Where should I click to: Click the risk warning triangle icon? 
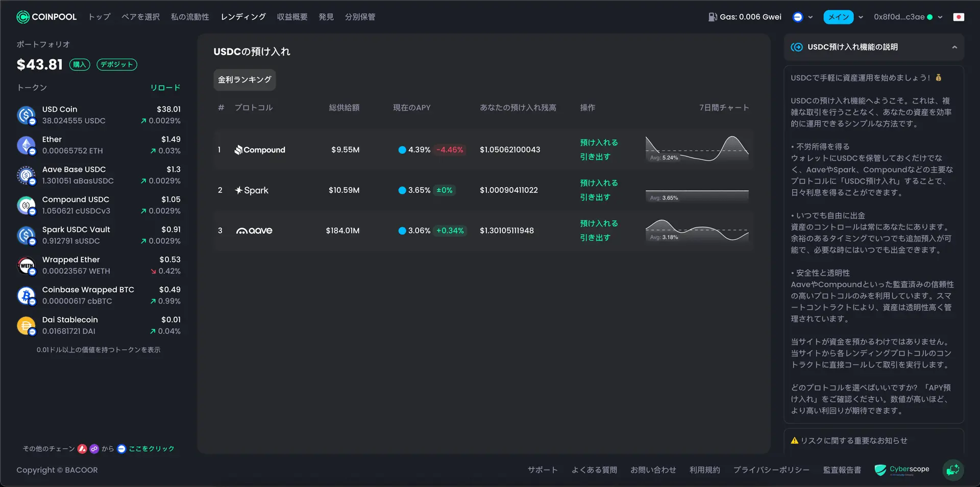coord(794,441)
